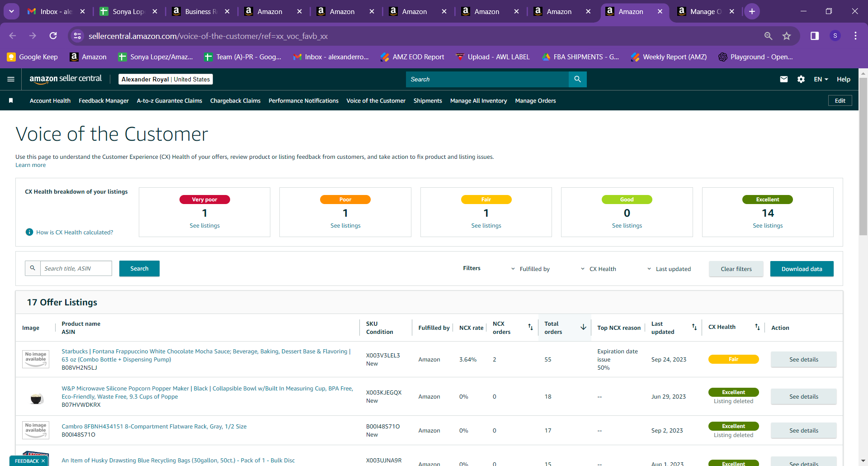The width and height of the screenshot is (868, 466).
Task: Sort the table by Last updated
Action: [694, 327]
